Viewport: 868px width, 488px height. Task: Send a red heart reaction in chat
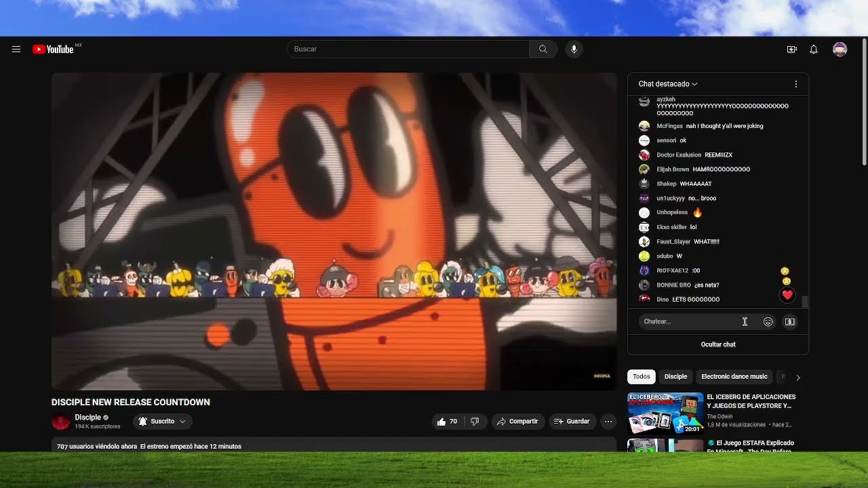(787, 295)
